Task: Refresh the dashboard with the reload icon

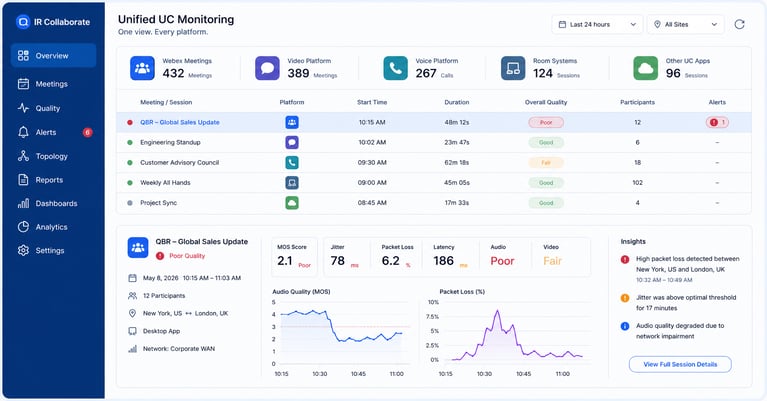Action: click(x=739, y=24)
